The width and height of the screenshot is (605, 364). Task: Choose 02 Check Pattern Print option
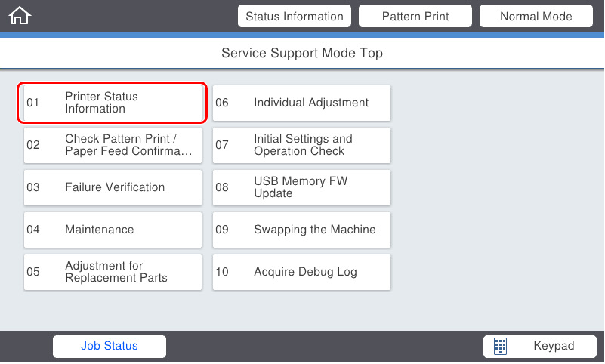click(x=113, y=145)
